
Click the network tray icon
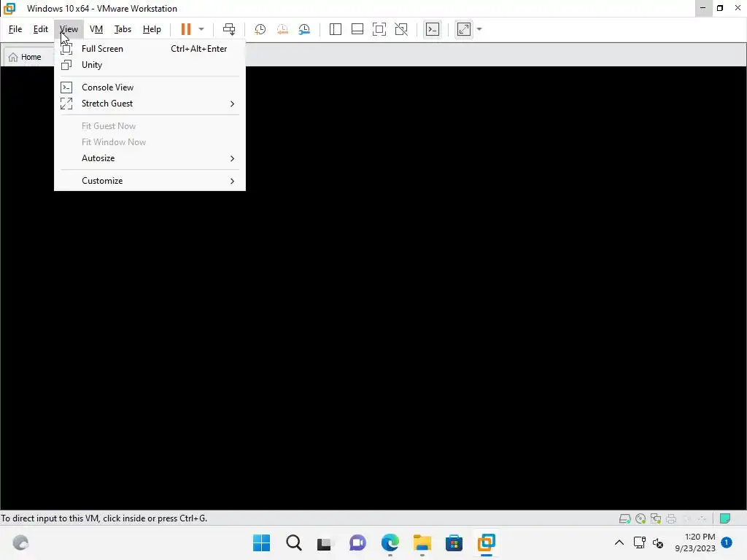click(639, 542)
